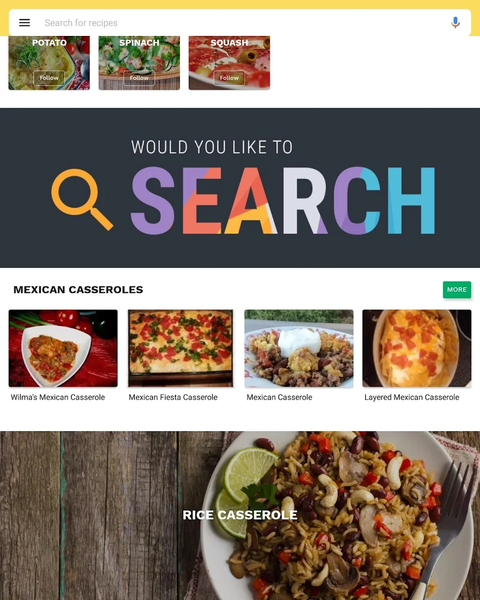The height and width of the screenshot is (600, 480).
Task: Open Layered Mexican Casserole photo
Action: click(x=417, y=348)
